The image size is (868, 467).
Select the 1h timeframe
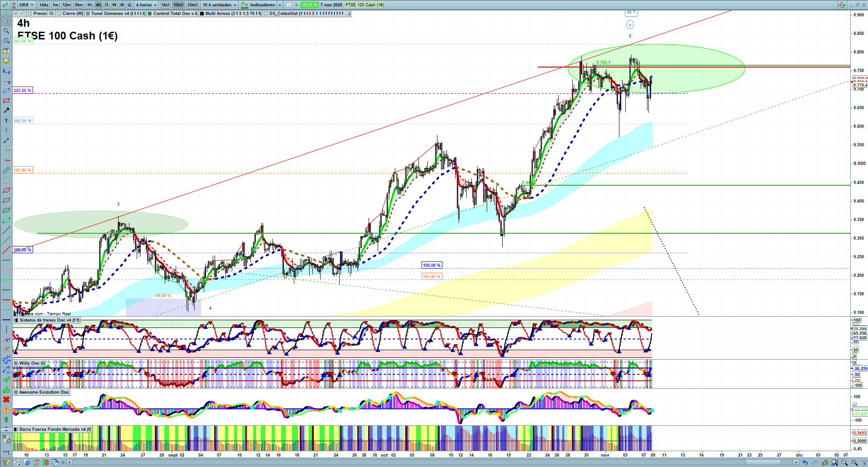pos(90,5)
